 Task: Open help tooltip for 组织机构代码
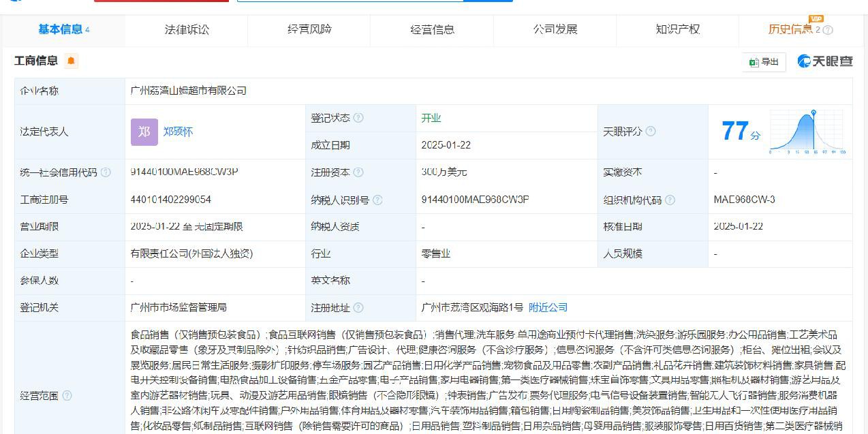670,200
